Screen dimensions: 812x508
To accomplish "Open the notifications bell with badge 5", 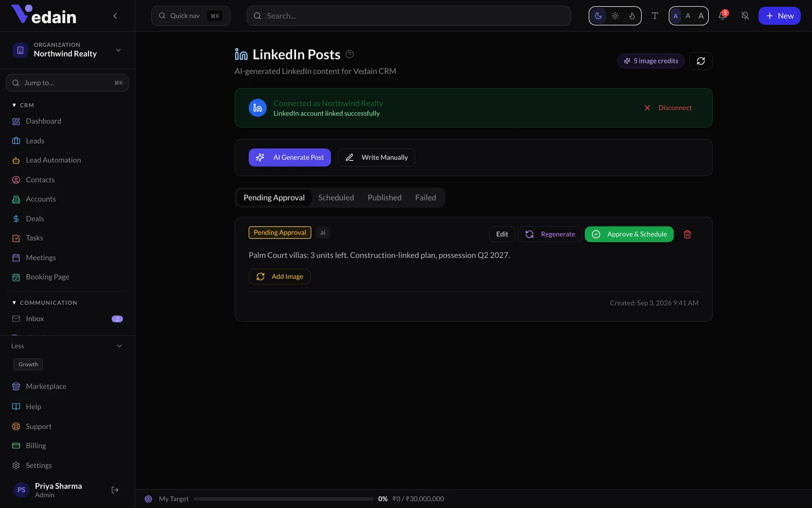I will pyautogui.click(x=722, y=15).
